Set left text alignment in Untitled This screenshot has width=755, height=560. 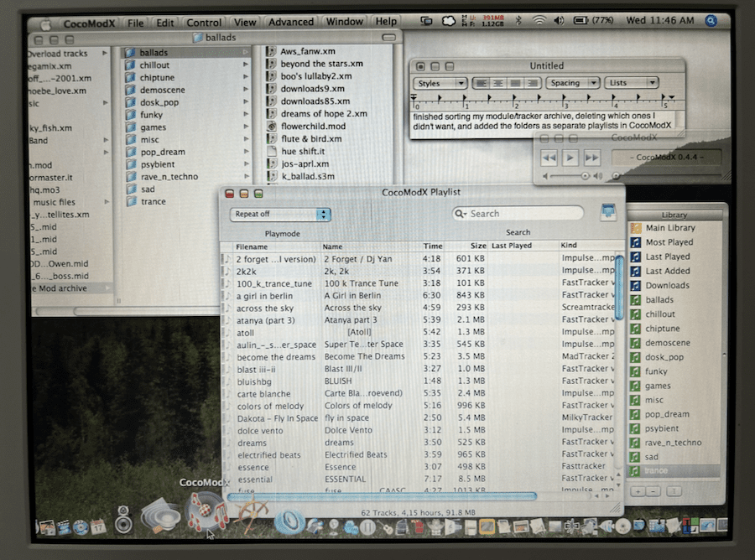(x=481, y=83)
